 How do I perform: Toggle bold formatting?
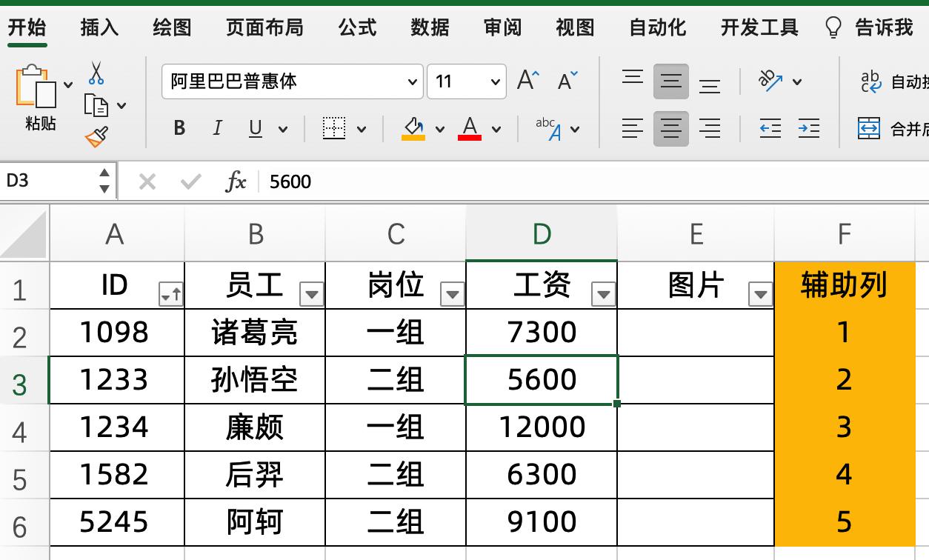[179, 127]
